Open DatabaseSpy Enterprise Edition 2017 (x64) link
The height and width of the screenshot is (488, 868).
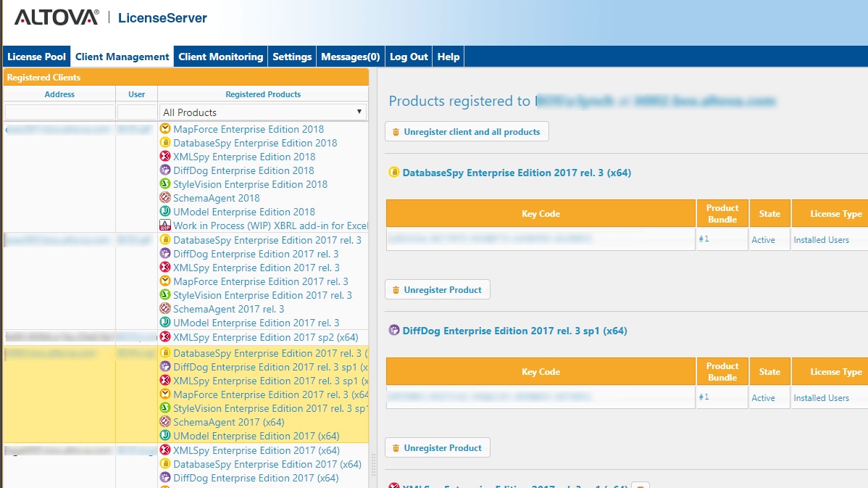[x=267, y=464]
